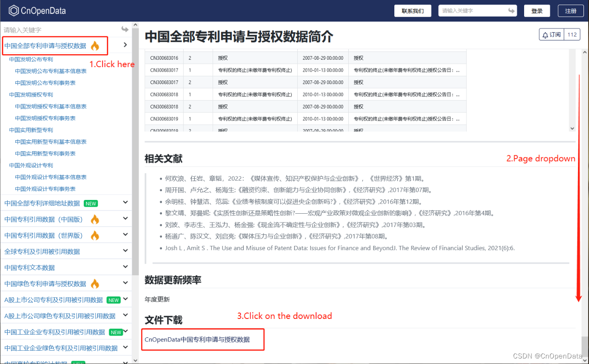Expand 中国全部专利详细地址数据 chevron

[x=125, y=202]
